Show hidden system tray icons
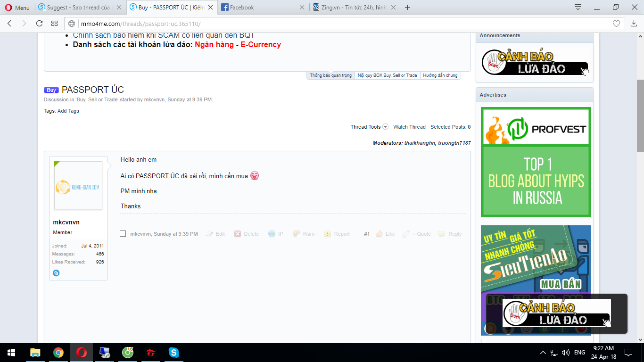The image size is (644, 362). tap(543, 353)
